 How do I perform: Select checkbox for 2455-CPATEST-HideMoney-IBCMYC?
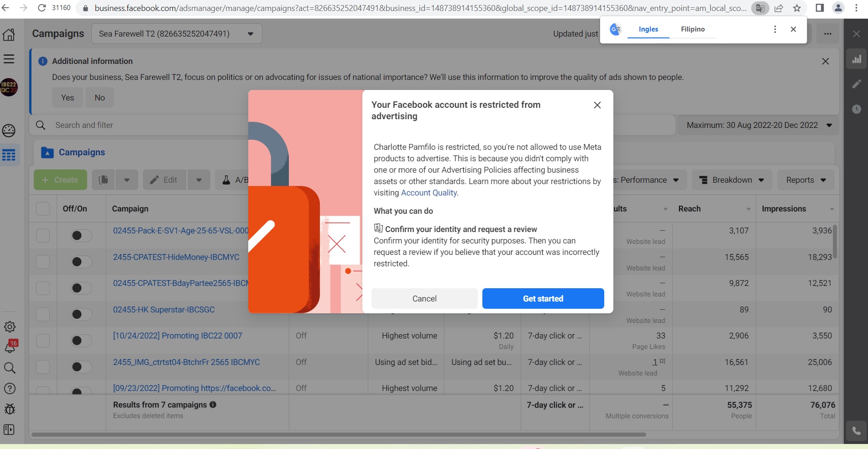tap(43, 262)
